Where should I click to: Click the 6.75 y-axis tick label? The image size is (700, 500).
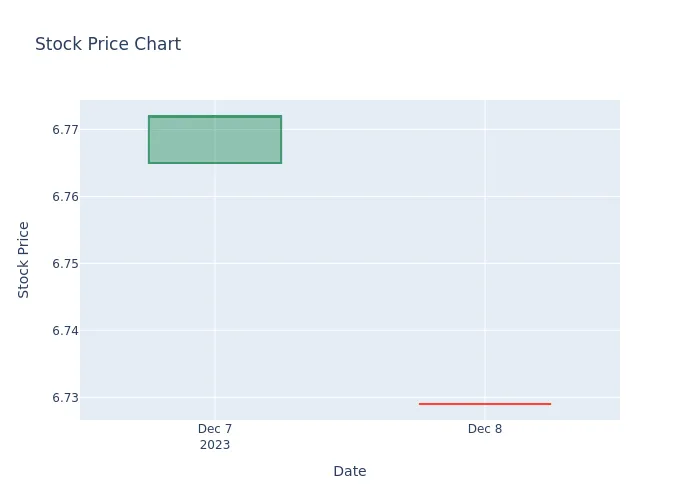coord(65,264)
